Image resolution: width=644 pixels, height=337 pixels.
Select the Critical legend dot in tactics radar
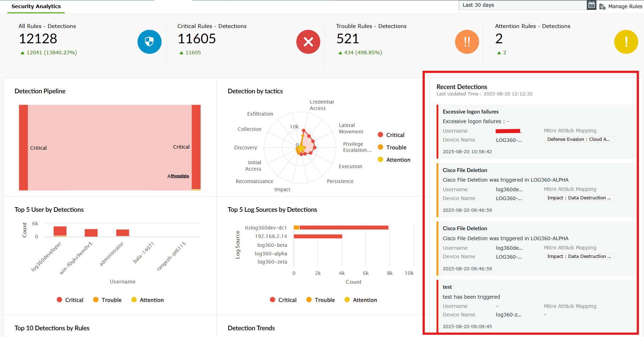coord(380,135)
